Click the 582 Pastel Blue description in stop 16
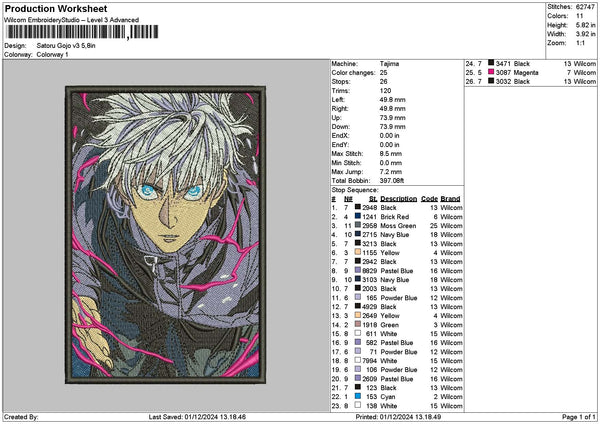Screen dimensions: 600x424 [x=396, y=342]
